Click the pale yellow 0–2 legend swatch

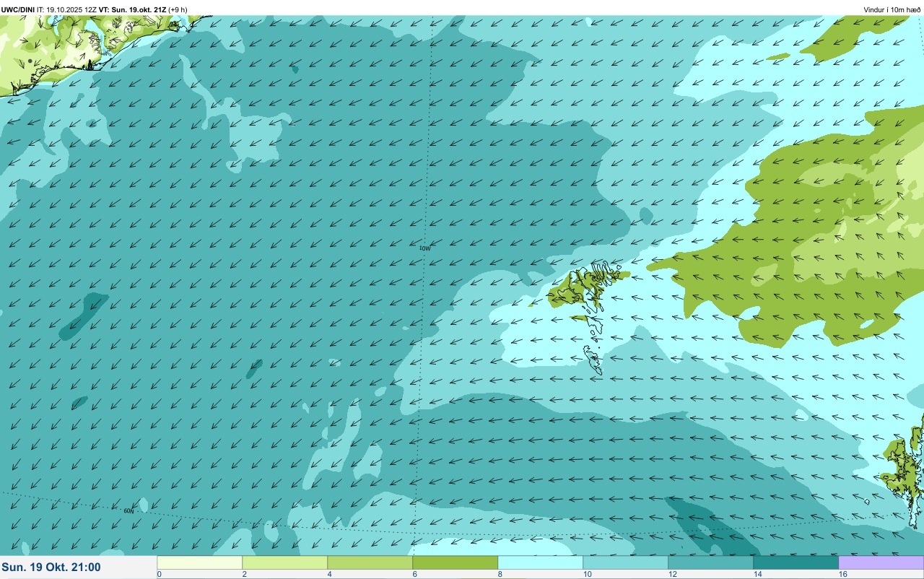pyautogui.click(x=199, y=562)
